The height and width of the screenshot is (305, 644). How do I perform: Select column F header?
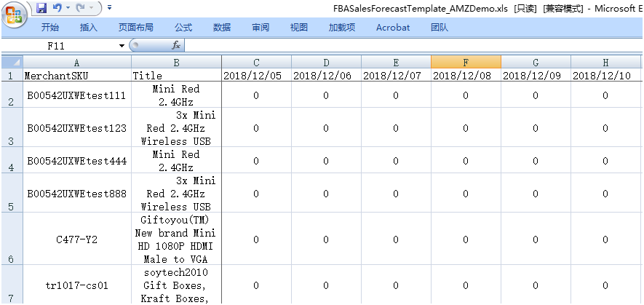tap(466, 63)
